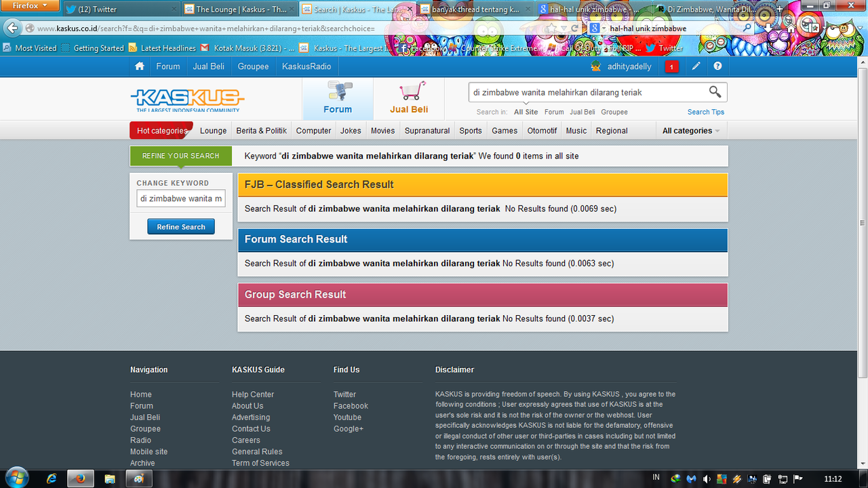This screenshot has height=488, width=868.
Task: Set search scope to All Site
Action: click(526, 112)
